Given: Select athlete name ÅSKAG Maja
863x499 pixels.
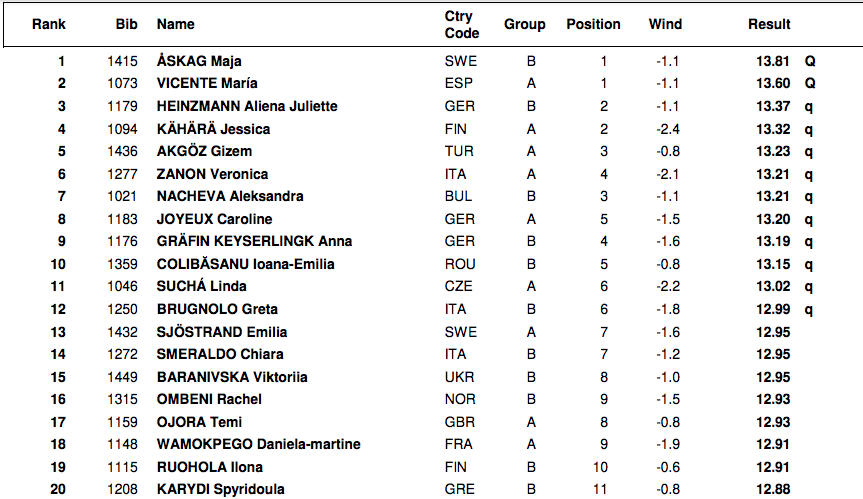Looking at the screenshot, I should pos(199,61).
